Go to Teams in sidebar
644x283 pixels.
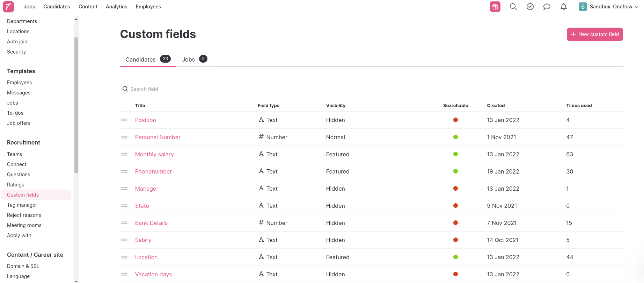click(14, 154)
